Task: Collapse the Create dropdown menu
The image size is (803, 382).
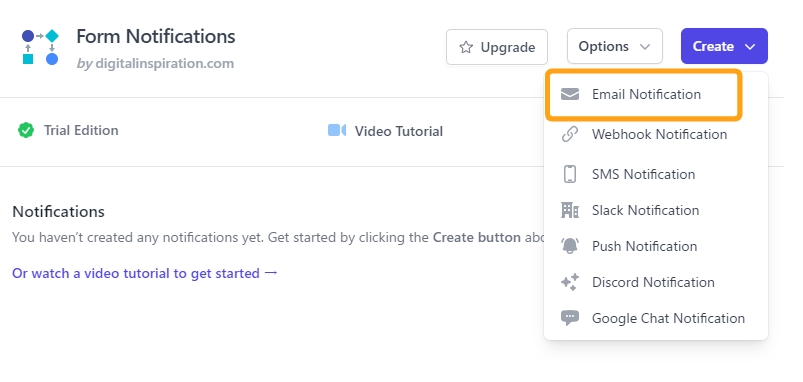Action: 724,46
